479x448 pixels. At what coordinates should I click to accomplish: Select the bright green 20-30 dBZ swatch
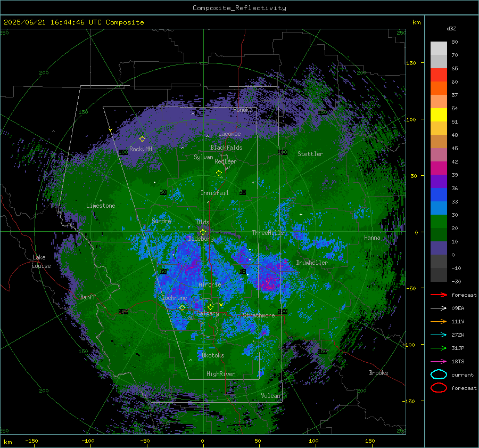coord(439,221)
